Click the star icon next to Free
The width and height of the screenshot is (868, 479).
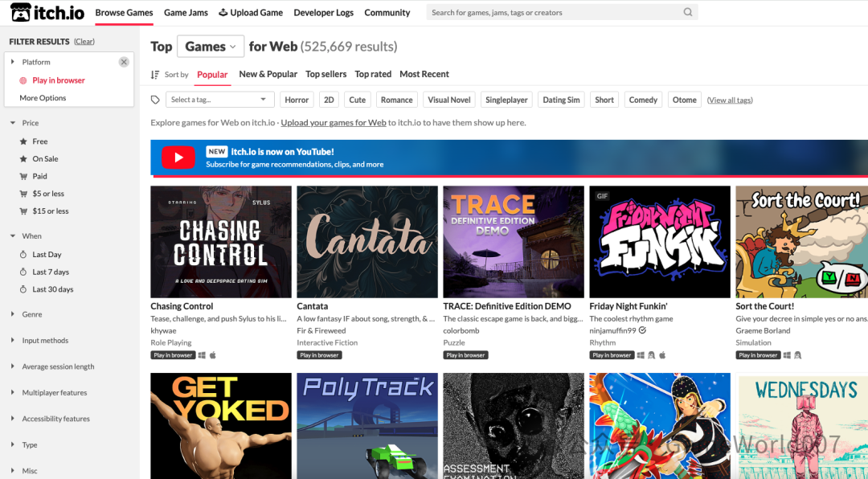[x=23, y=141]
